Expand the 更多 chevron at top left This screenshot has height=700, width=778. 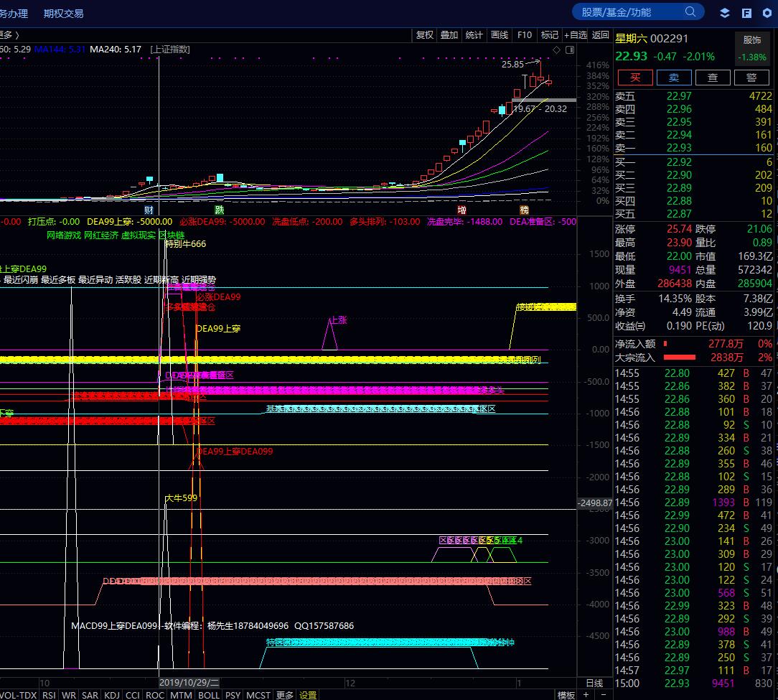click(x=9, y=34)
